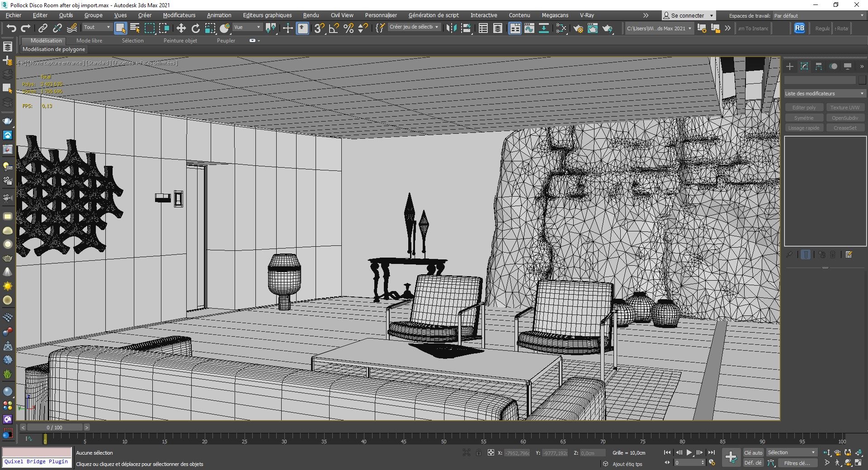Open the Create command panel tab

click(790, 66)
